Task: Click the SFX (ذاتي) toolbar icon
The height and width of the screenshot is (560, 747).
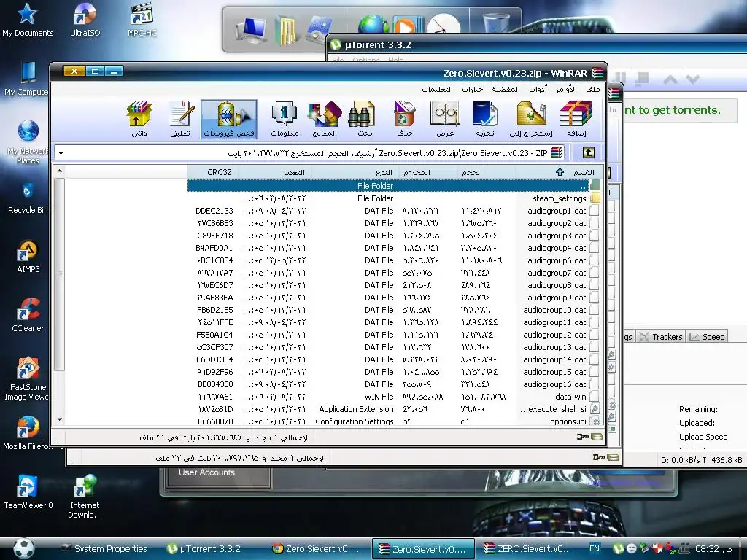Action: click(x=139, y=119)
